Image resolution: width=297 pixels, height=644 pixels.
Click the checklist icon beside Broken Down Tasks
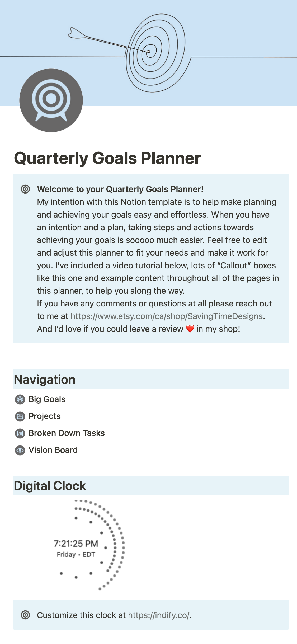point(20,433)
